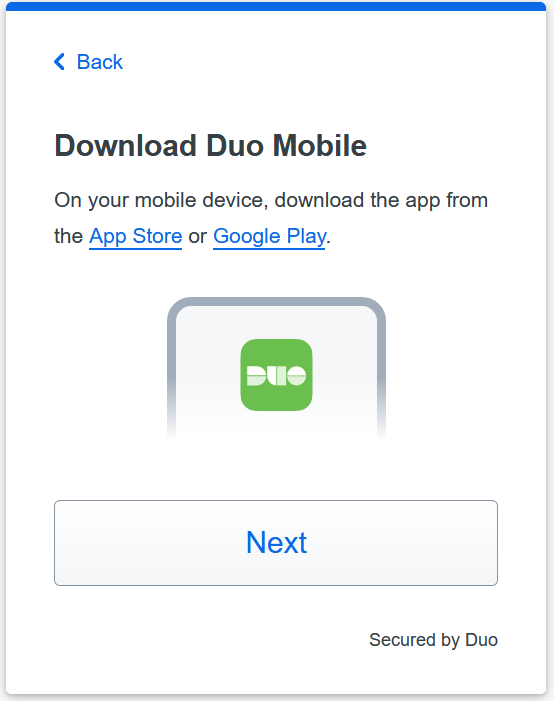Open the Google Play link
554x701 pixels.
tap(269, 236)
